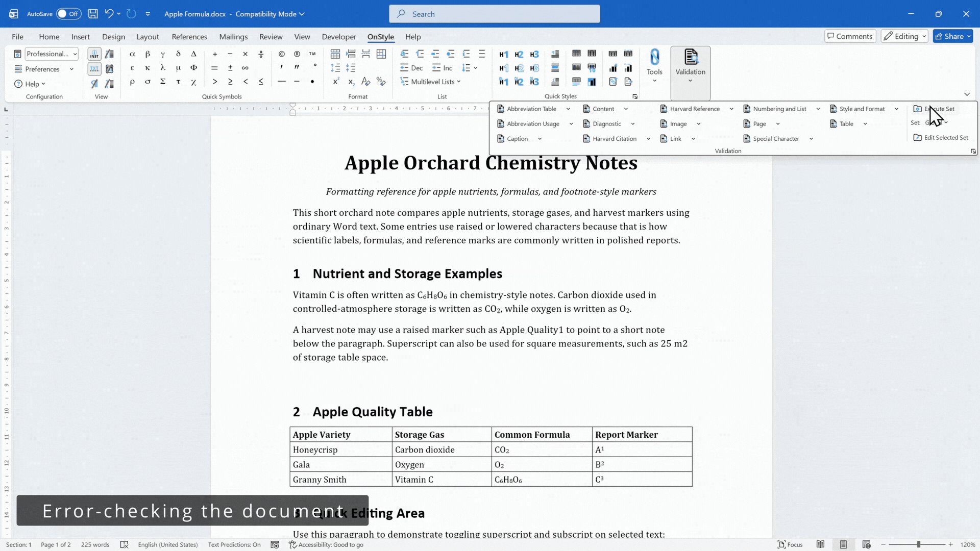980x551 pixels.
Task: Insert the bullet dot symbol
Action: [312, 82]
